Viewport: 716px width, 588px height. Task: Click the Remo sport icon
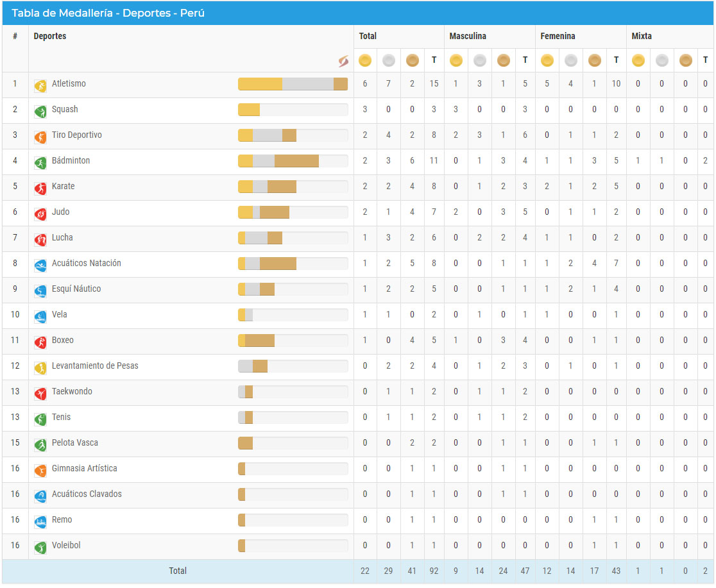tap(40, 521)
